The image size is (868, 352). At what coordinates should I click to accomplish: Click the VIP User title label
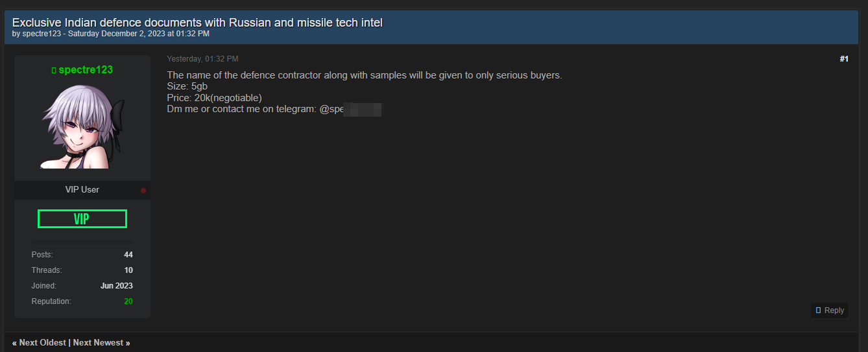click(x=82, y=190)
